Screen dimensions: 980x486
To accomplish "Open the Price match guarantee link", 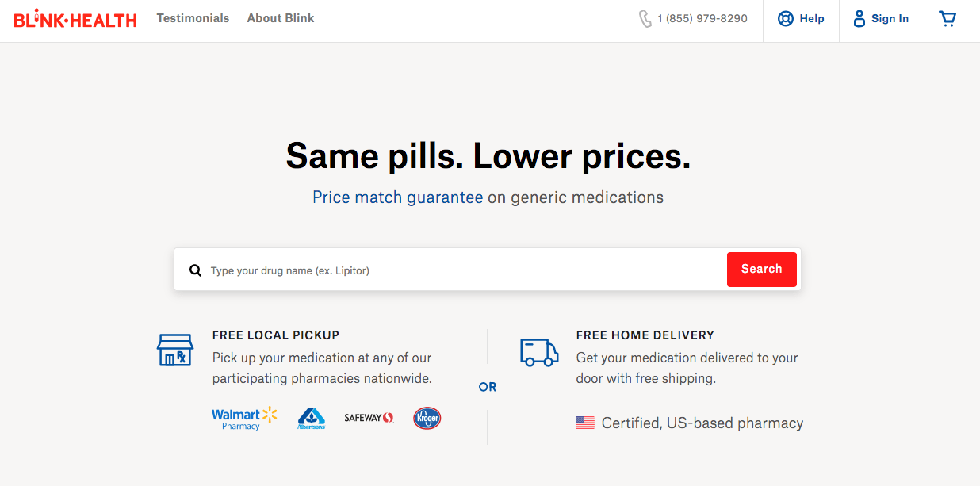I will click(x=397, y=197).
